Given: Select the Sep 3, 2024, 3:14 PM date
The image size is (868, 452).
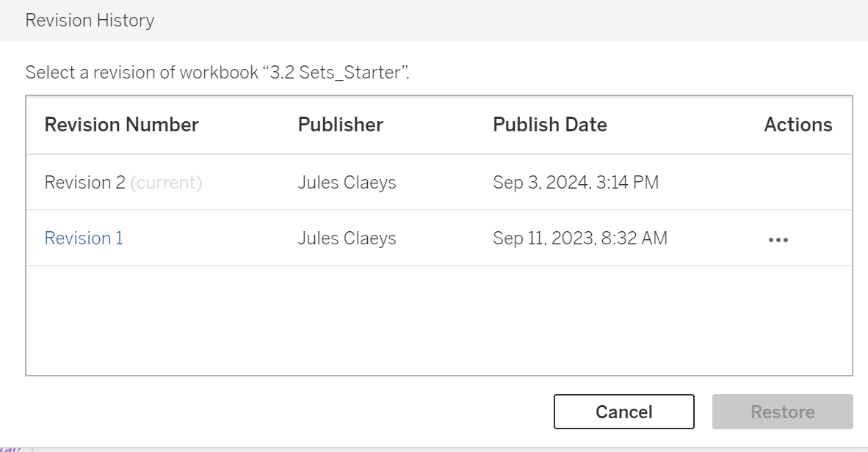Looking at the screenshot, I should pyautogui.click(x=575, y=183).
